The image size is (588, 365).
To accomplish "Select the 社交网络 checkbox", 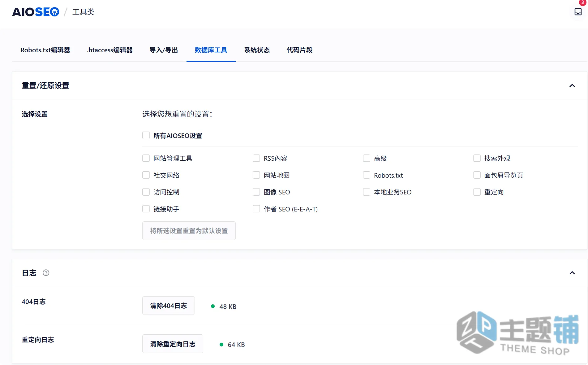I will [x=146, y=175].
